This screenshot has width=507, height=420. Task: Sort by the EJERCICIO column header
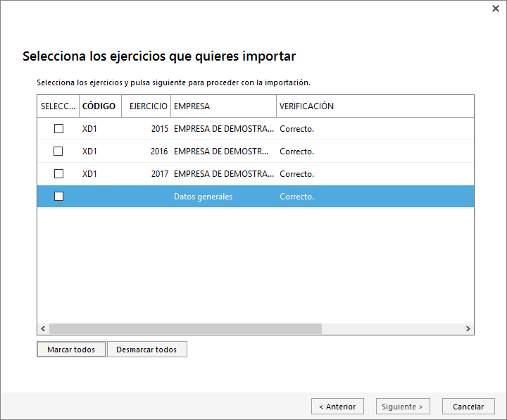click(148, 106)
